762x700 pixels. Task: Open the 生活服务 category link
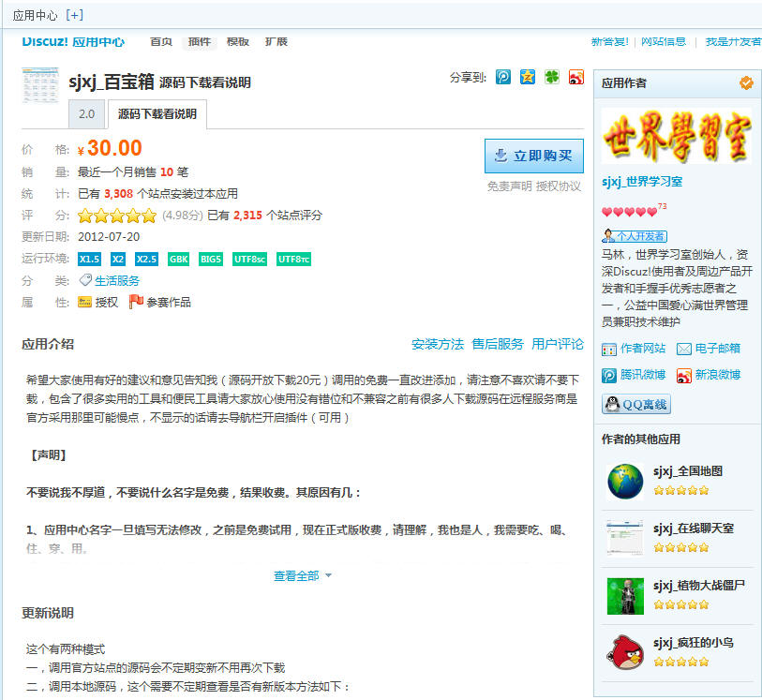[116, 281]
